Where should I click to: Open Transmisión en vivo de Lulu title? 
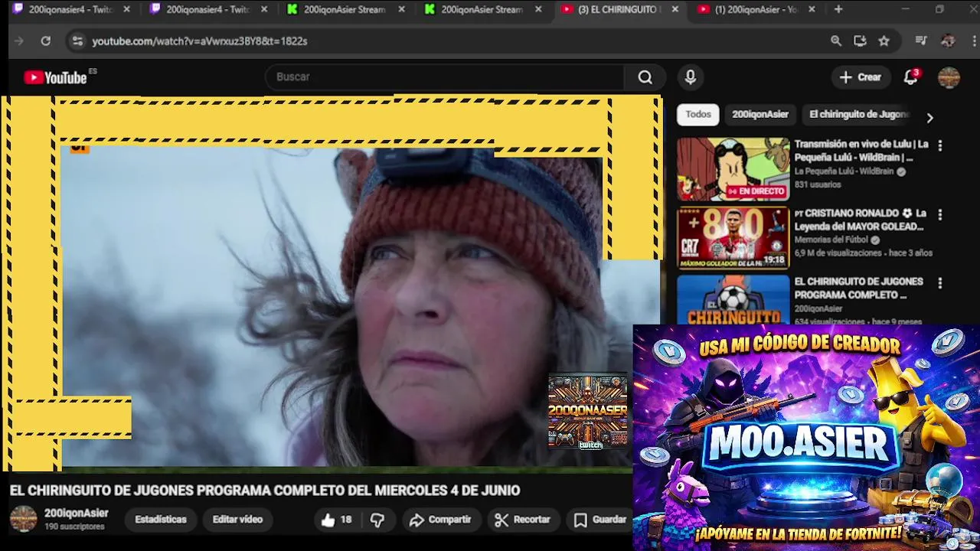click(861, 151)
